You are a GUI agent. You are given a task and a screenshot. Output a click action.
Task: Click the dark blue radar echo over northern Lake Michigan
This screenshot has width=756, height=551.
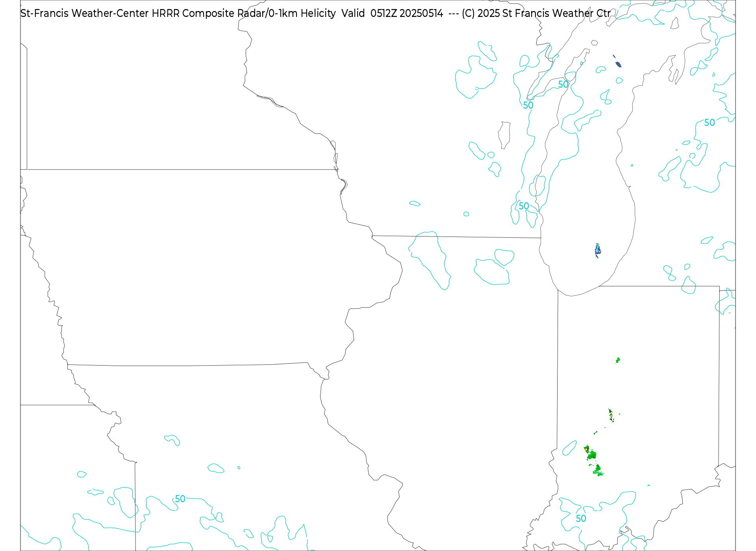618,65
